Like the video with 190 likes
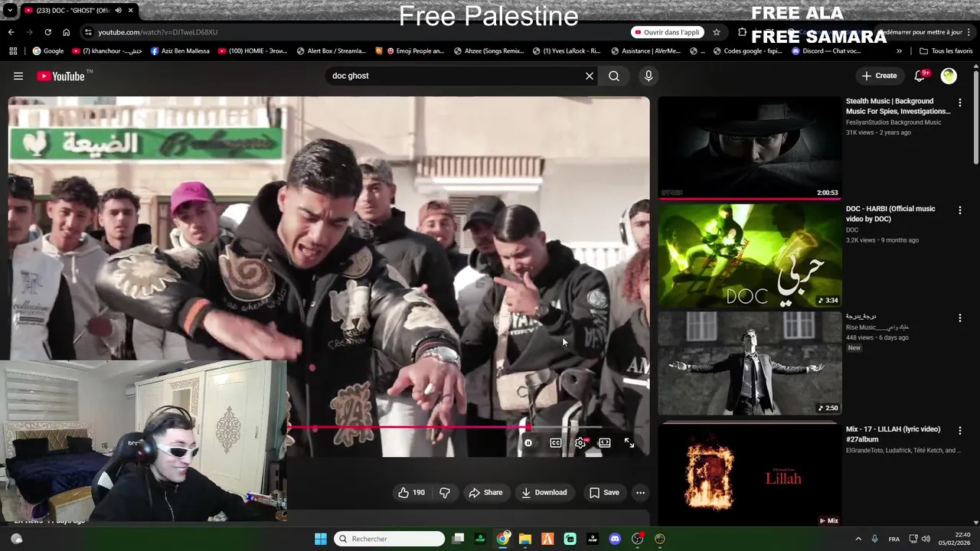 [411, 492]
